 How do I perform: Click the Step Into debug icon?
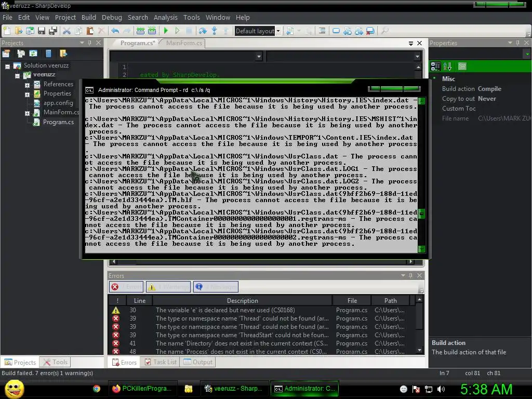click(214, 31)
